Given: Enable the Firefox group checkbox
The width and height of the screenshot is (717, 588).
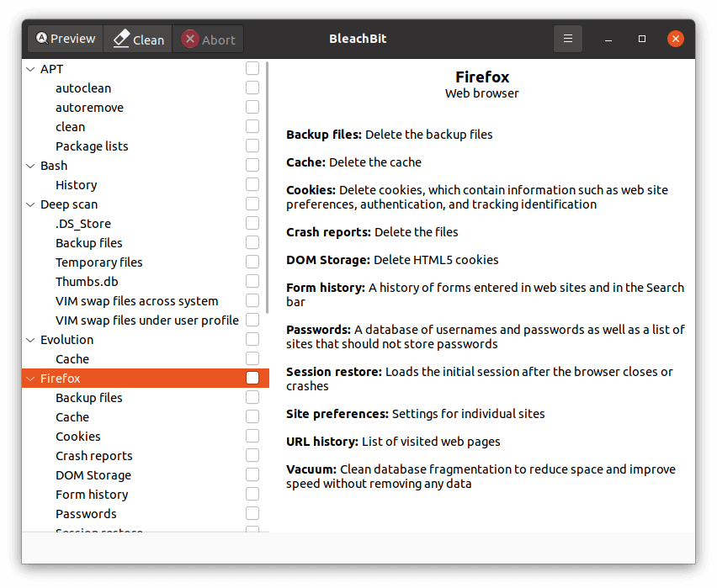Looking at the screenshot, I should point(252,379).
